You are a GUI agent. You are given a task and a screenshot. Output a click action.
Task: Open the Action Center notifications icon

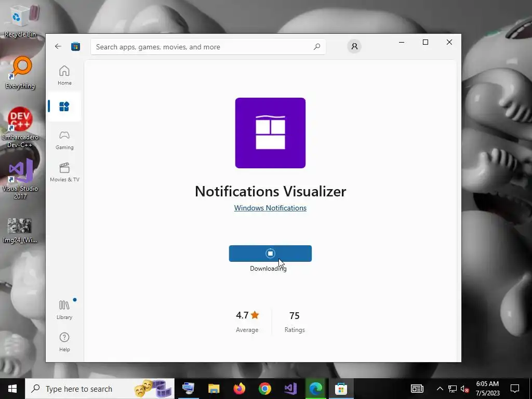[515, 389]
